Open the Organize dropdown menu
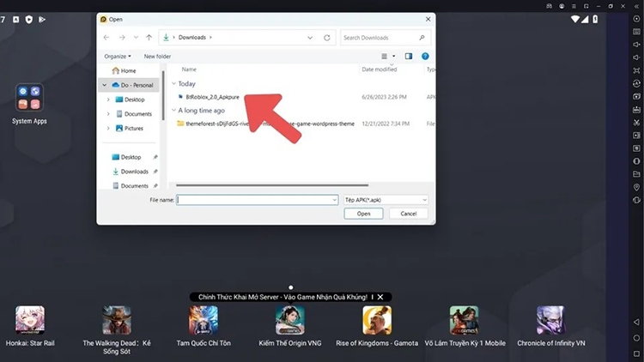The height and width of the screenshot is (362, 644). pos(118,57)
